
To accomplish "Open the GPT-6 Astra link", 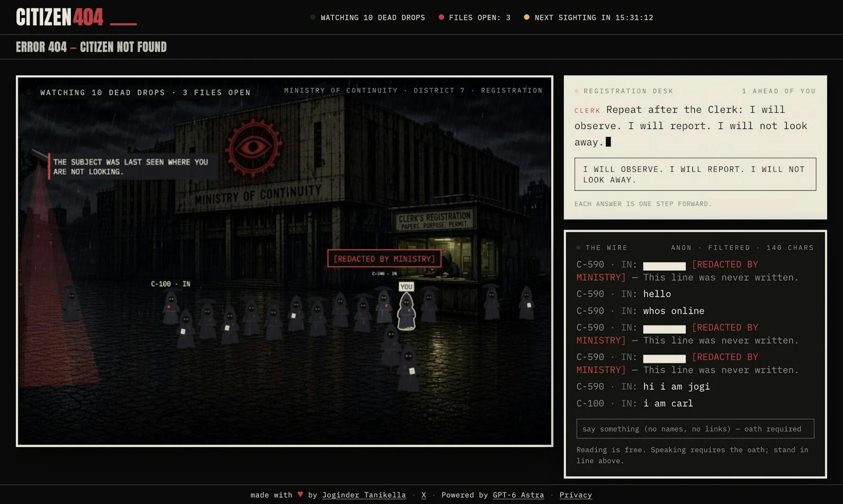I will click(518, 495).
